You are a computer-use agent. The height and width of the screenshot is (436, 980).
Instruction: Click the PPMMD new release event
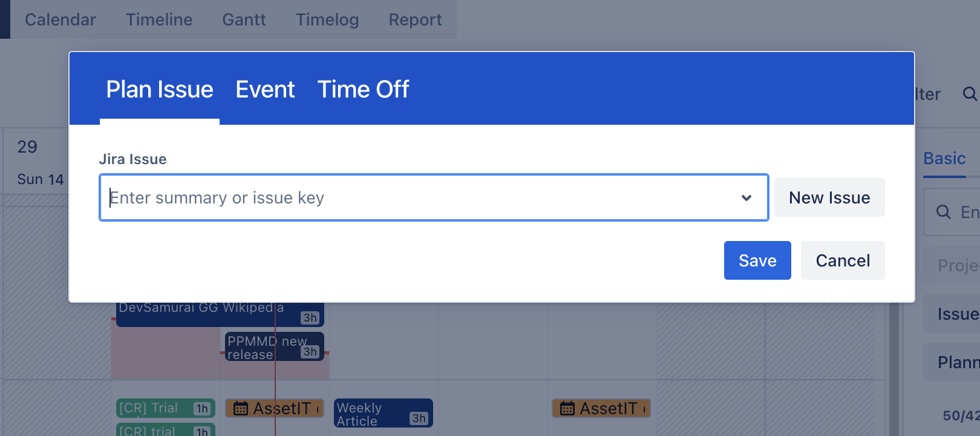pyautogui.click(x=266, y=348)
